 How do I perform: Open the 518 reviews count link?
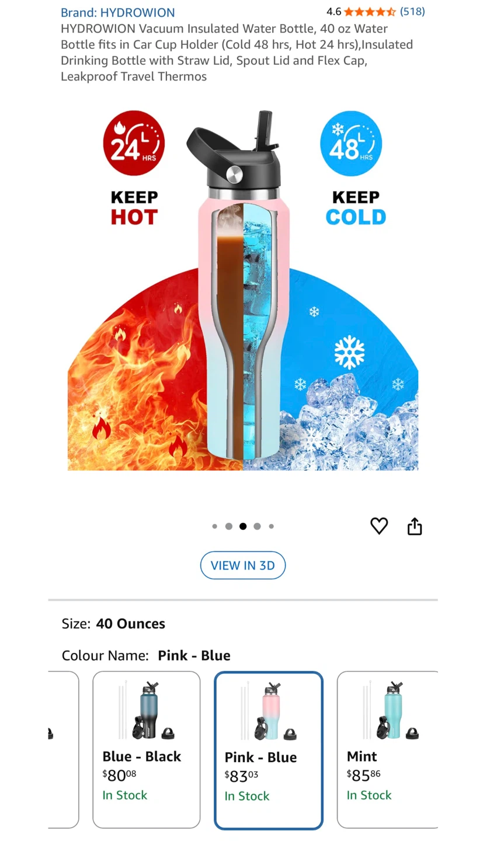click(412, 12)
